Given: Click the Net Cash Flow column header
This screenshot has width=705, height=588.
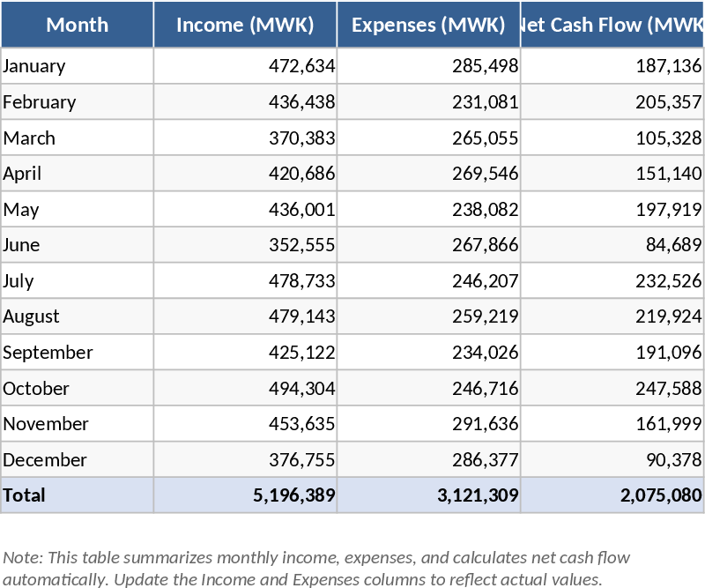Looking at the screenshot, I should tap(612, 25).
